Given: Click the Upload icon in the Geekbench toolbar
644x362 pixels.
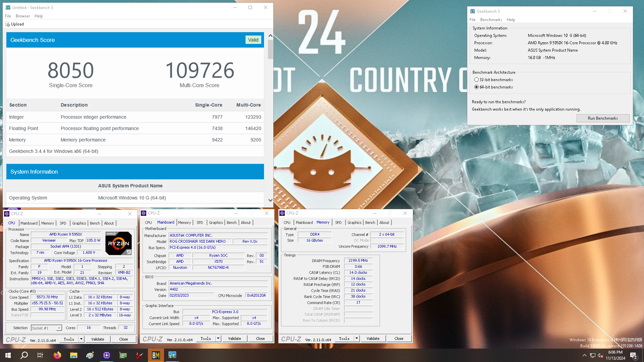Looking at the screenshot, I should point(7,24).
